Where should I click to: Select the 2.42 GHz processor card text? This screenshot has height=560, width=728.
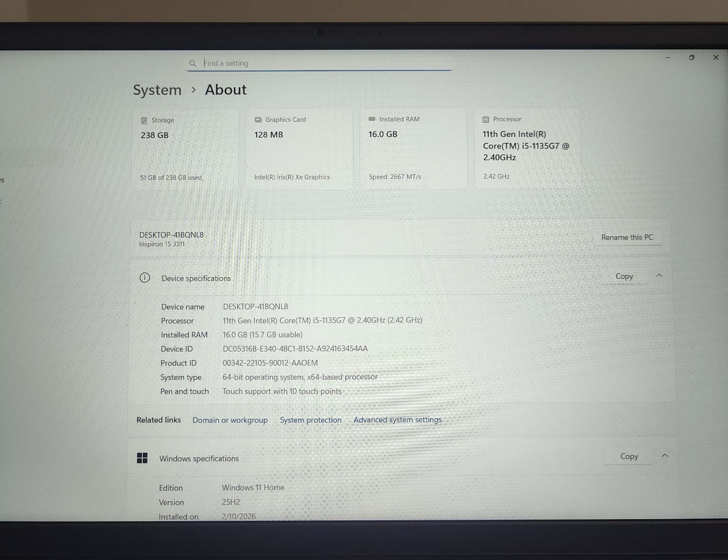[x=496, y=177]
